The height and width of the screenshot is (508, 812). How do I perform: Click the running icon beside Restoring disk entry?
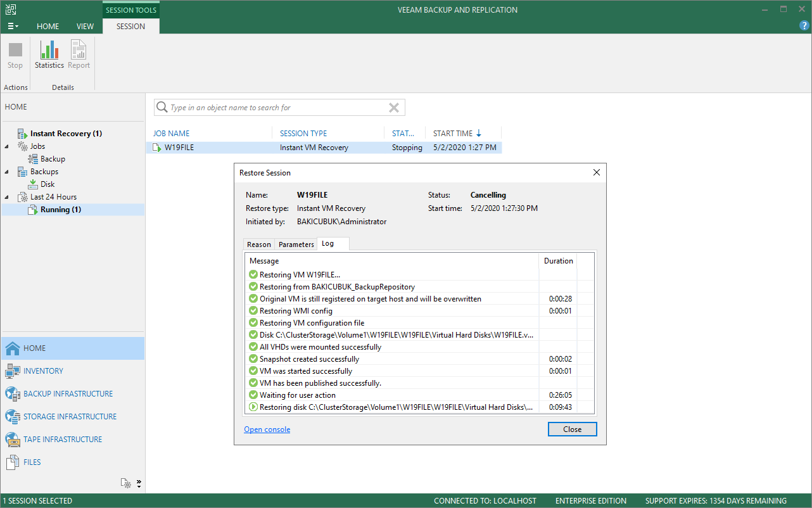(x=253, y=407)
